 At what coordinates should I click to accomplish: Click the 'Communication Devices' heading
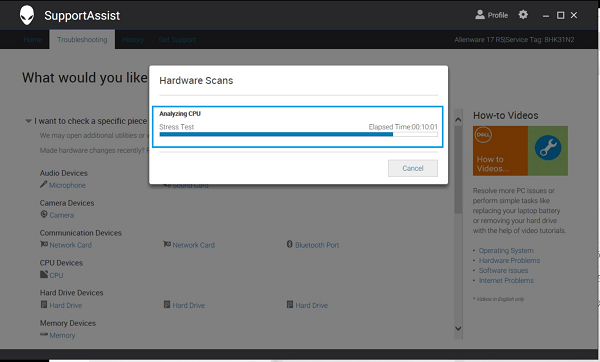point(80,233)
